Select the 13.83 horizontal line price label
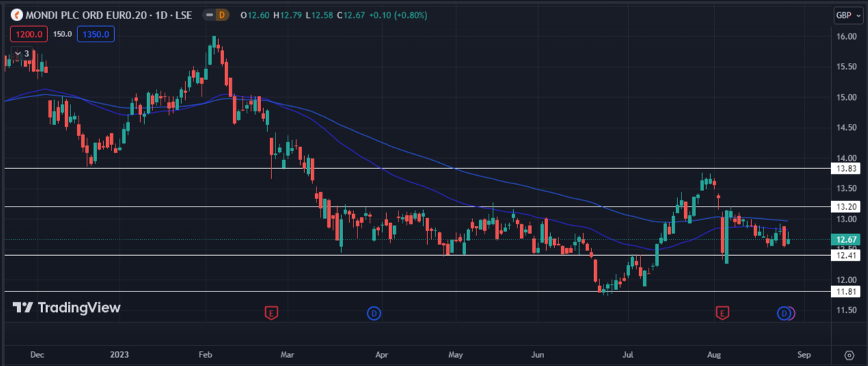The image size is (868, 366). coord(847,168)
